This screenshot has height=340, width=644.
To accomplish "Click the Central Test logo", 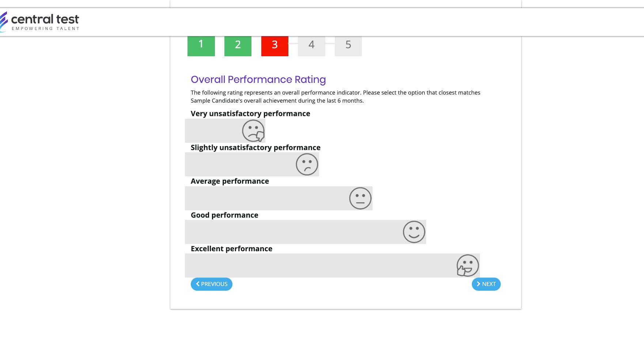I will click(x=39, y=22).
